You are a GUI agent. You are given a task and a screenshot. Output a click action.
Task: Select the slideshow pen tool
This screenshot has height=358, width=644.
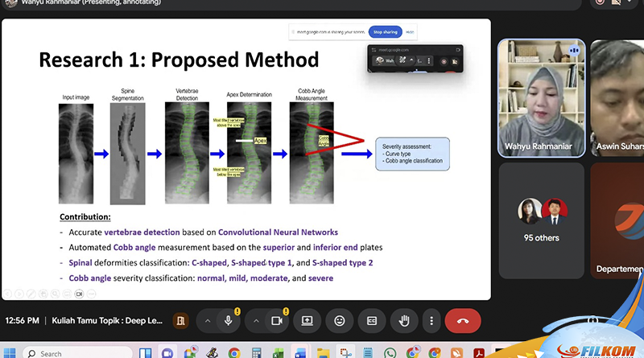point(31,294)
